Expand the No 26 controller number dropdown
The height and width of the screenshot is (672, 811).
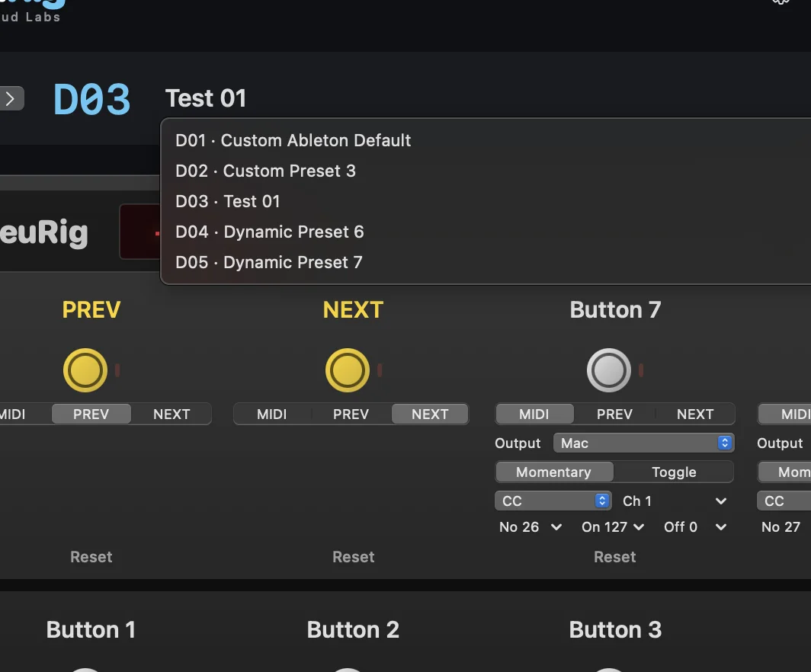531,526
